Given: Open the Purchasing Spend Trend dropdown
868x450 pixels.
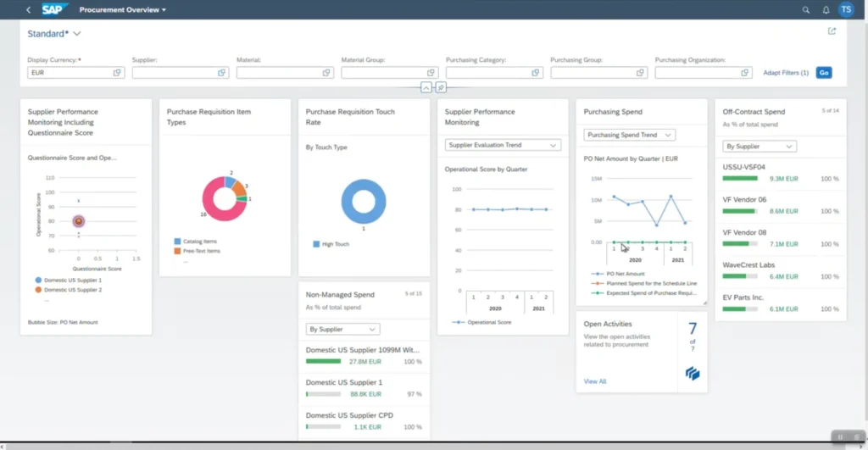Looking at the screenshot, I should (630, 135).
